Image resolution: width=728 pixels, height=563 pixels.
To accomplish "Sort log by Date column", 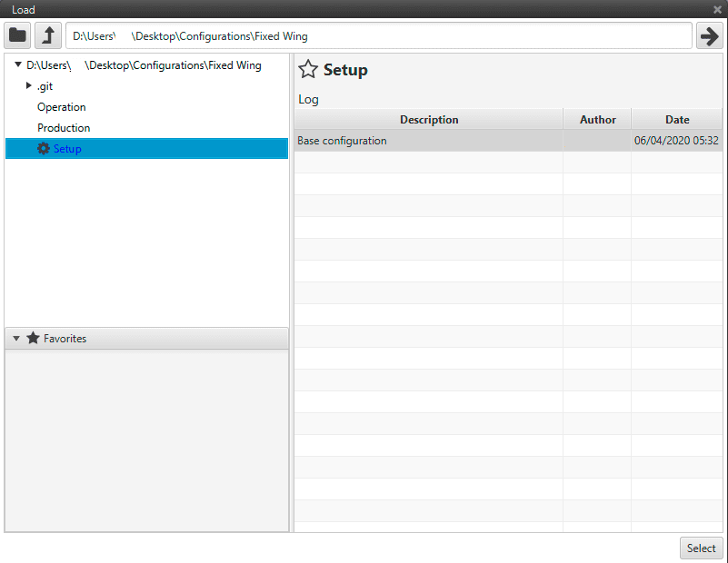I will 677,120.
